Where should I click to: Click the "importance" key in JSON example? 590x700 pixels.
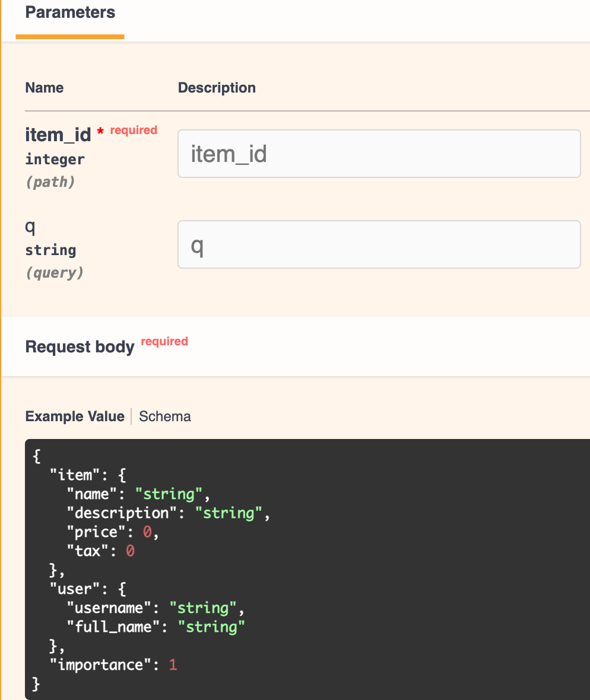[100, 664]
